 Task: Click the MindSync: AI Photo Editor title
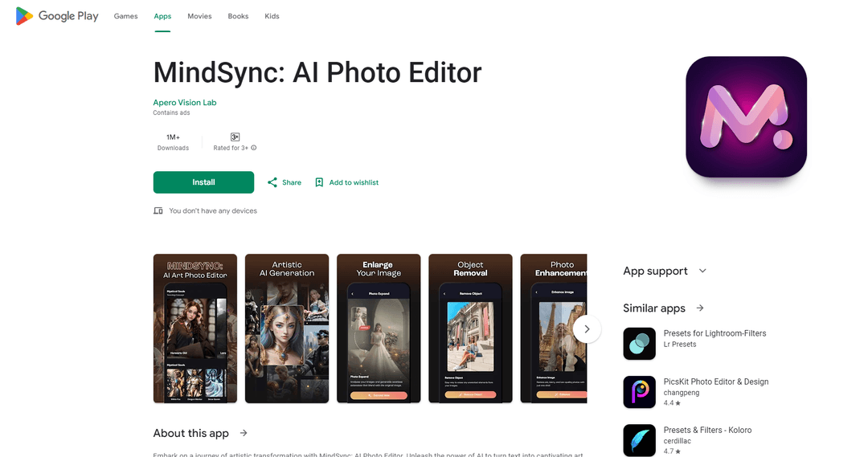click(x=317, y=73)
